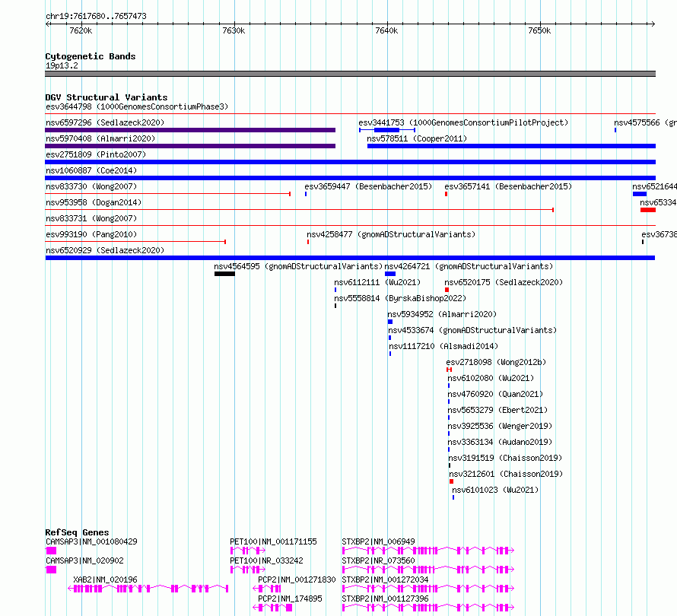Click gene label STXBP2|NM_001127396

click(x=385, y=599)
